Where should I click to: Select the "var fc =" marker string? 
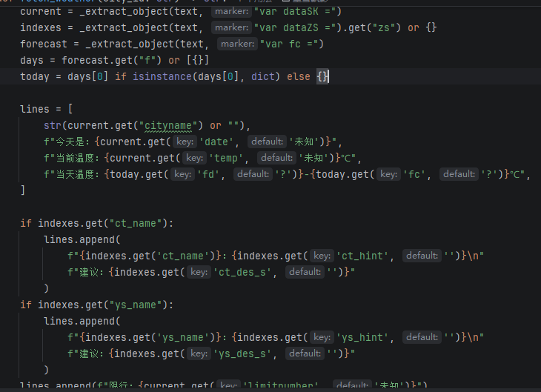click(x=289, y=44)
